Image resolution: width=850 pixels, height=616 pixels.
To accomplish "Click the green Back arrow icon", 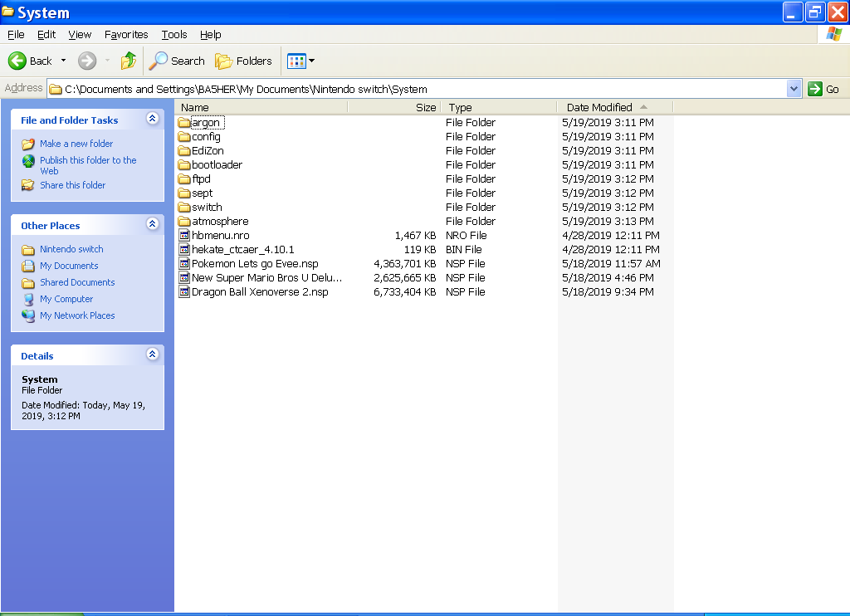I will pos(17,61).
